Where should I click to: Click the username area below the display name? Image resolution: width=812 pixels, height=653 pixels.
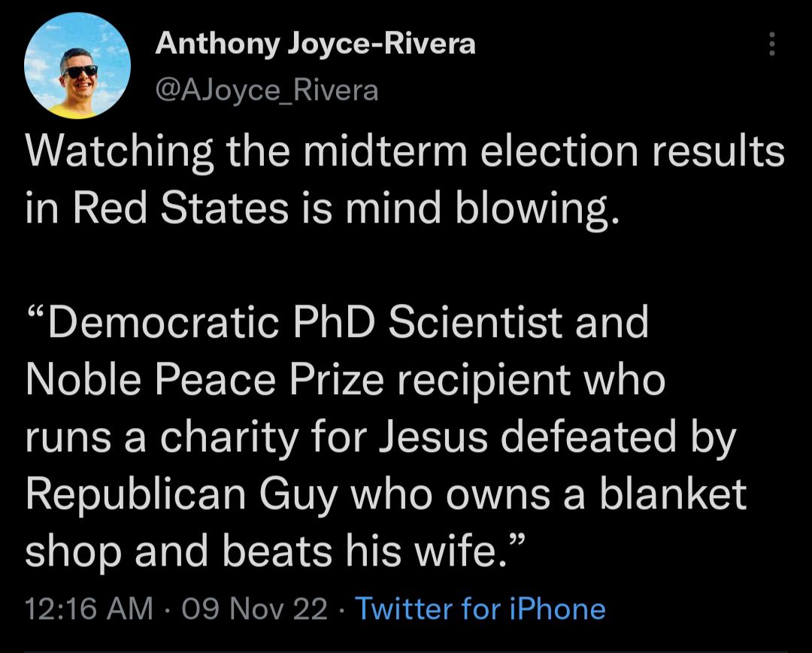(x=267, y=90)
